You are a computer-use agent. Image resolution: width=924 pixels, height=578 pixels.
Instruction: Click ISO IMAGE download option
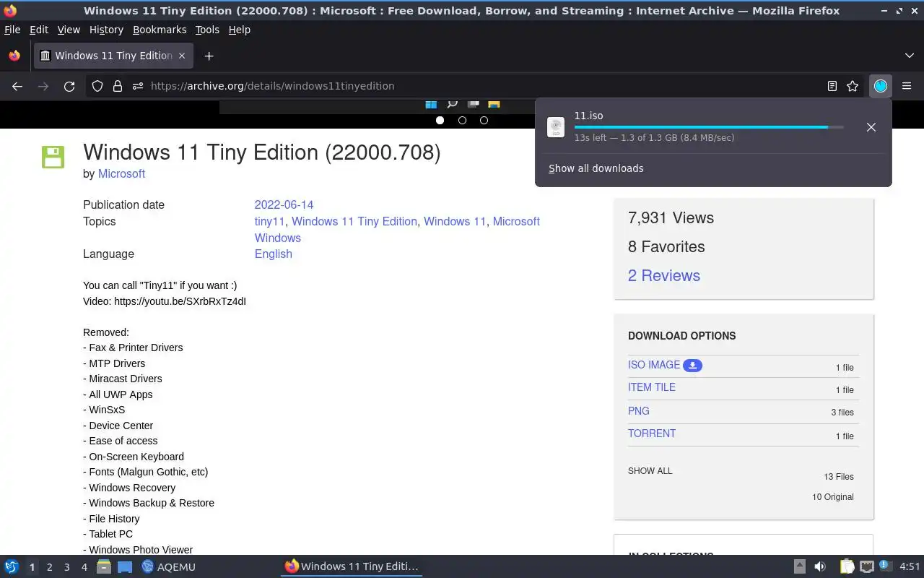pos(654,365)
